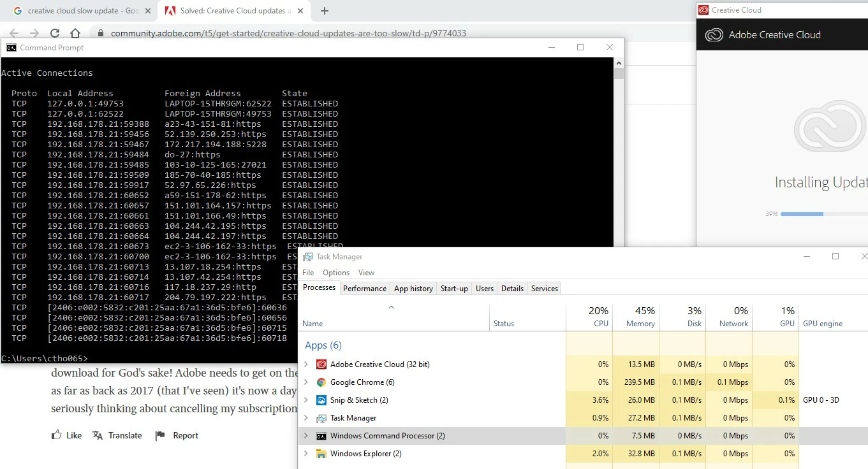Switch to the App history tab
Image resolution: width=868 pixels, height=469 pixels.
coord(413,289)
